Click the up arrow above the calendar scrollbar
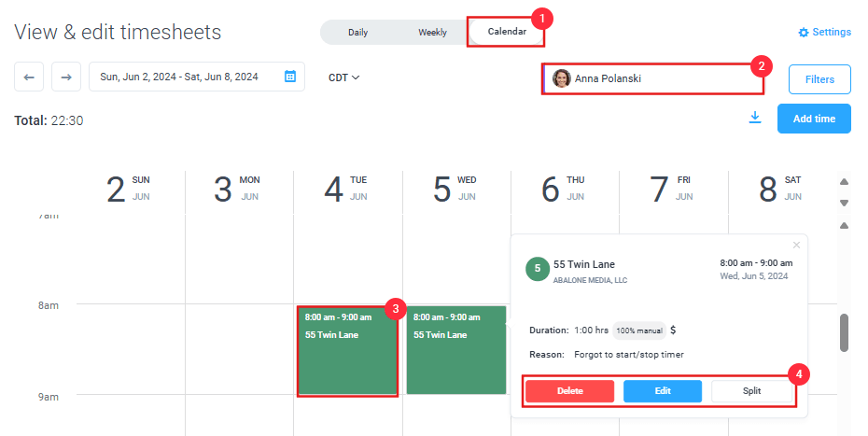Screen dimensions: 868x436 (x=844, y=182)
